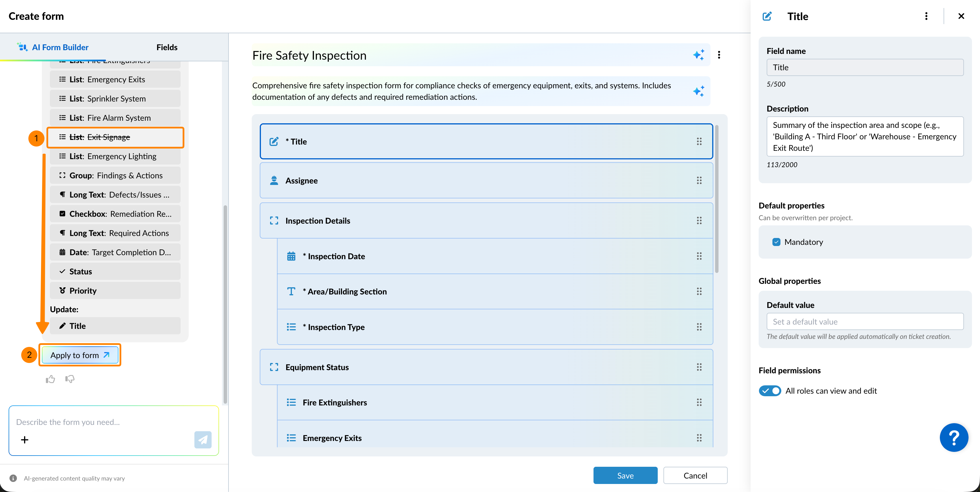Open three-dot menu next to form title

[x=719, y=55]
